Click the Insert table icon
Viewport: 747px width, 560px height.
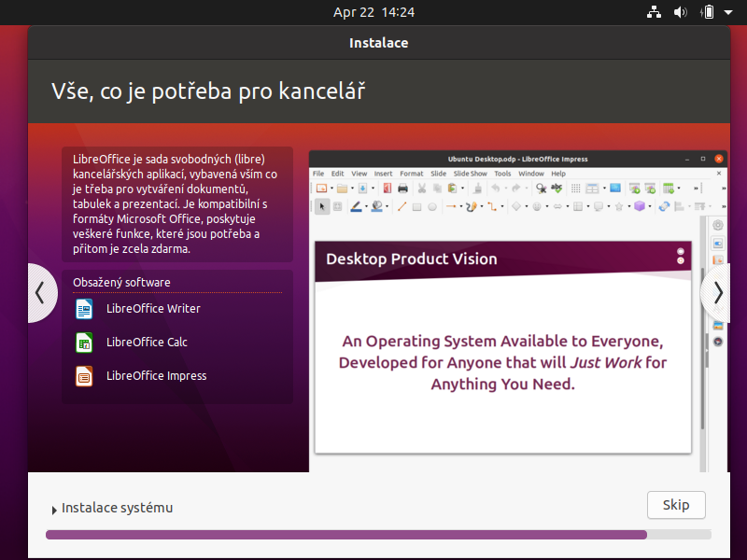669,189
